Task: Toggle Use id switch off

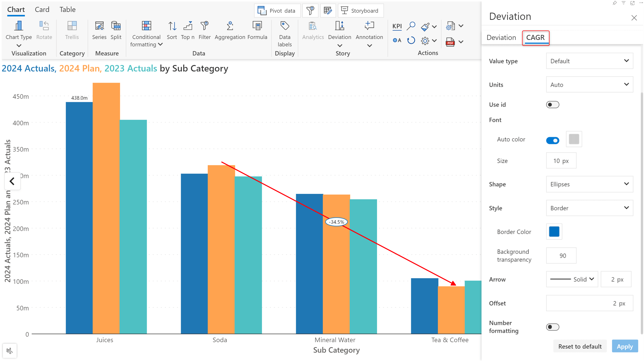Action: click(553, 104)
